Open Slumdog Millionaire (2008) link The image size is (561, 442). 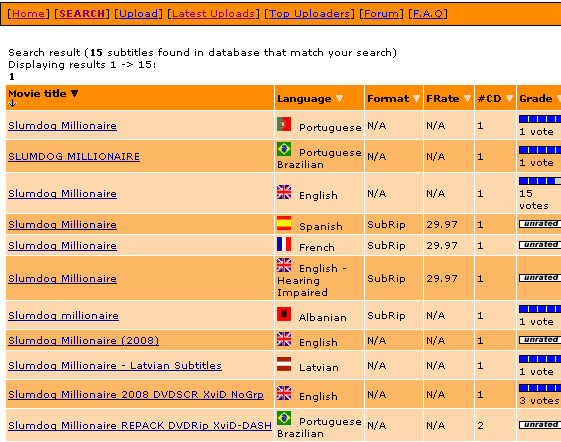[x=83, y=340]
